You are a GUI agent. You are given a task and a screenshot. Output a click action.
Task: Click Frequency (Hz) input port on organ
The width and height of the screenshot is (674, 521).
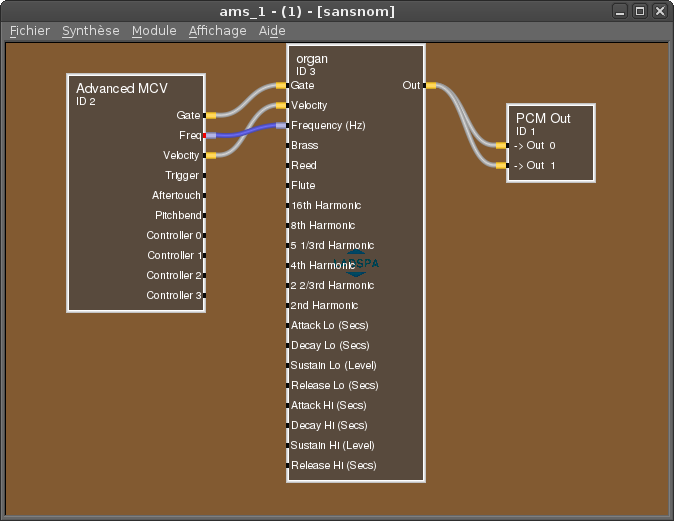click(x=285, y=126)
